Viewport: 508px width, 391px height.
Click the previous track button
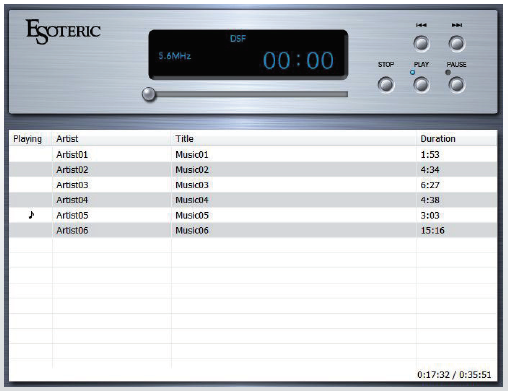pyautogui.click(x=421, y=44)
